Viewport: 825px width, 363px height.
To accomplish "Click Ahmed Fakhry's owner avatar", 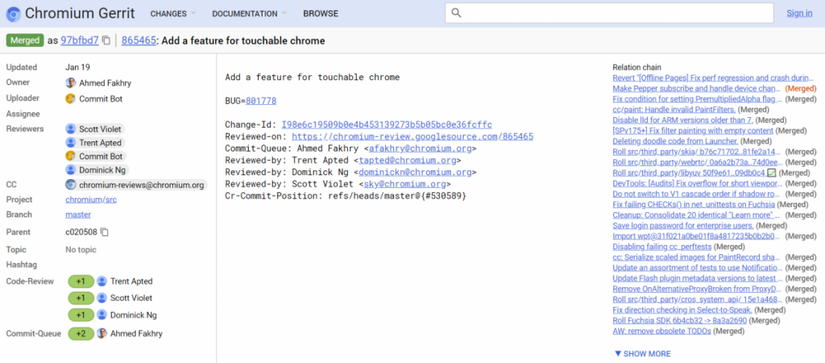I will (x=71, y=83).
